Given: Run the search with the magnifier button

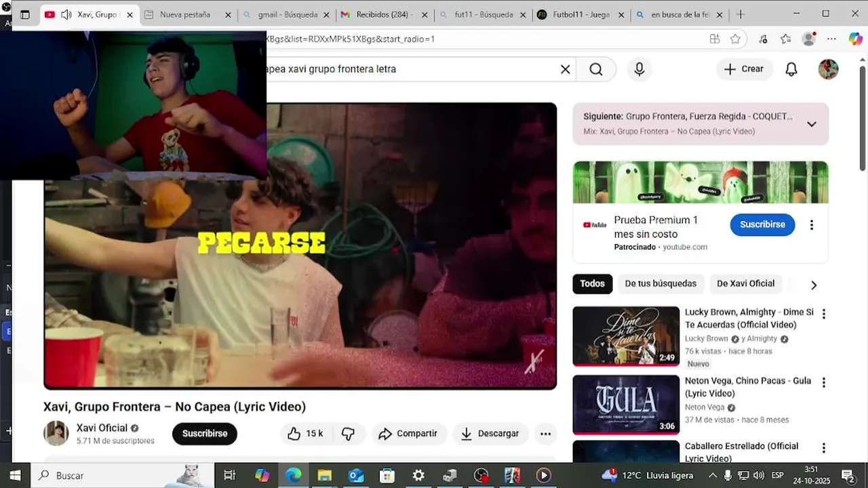Looking at the screenshot, I should click(596, 69).
